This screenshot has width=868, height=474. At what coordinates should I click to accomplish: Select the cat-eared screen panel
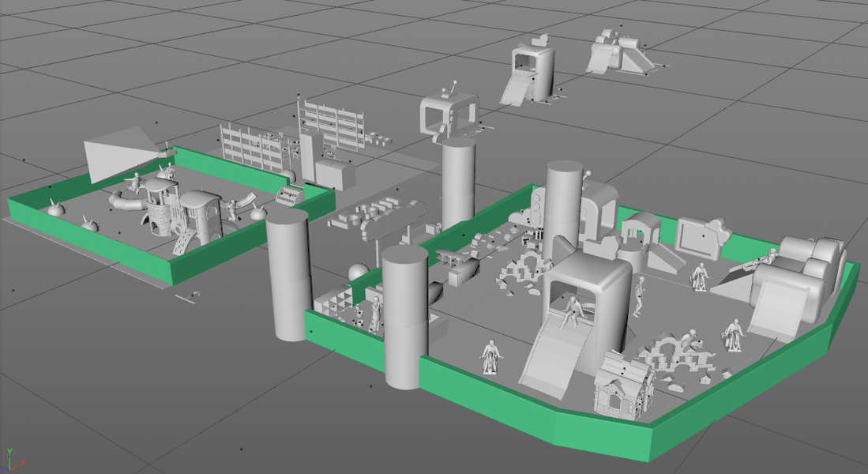point(702,238)
